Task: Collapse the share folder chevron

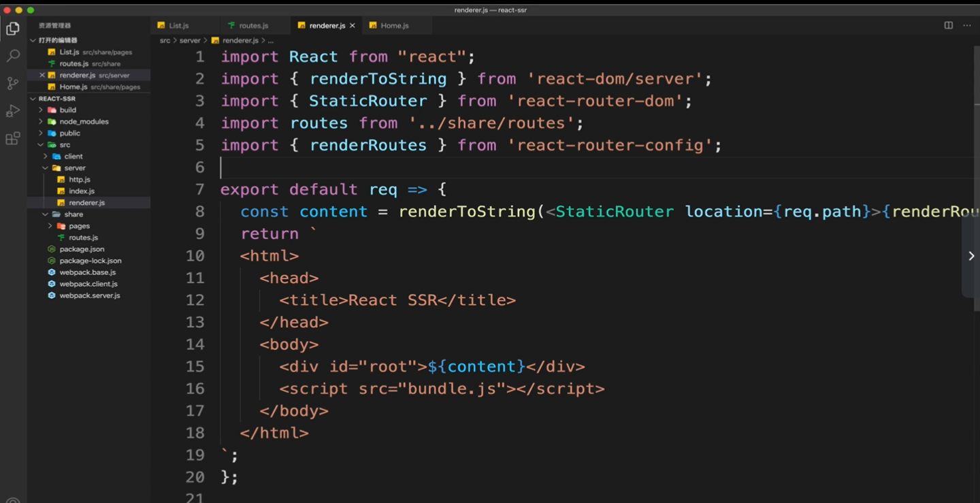Action: tap(46, 214)
